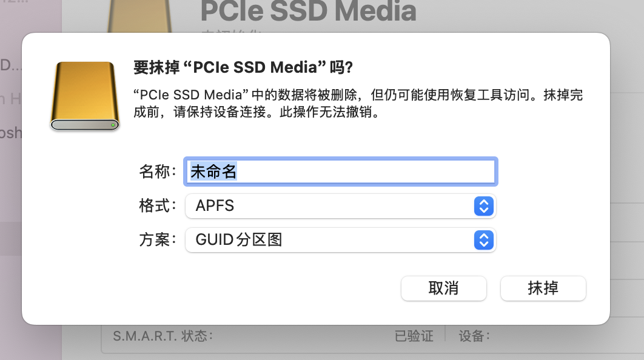Click the 名称 text field with 未命名

click(x=340, y=172)
